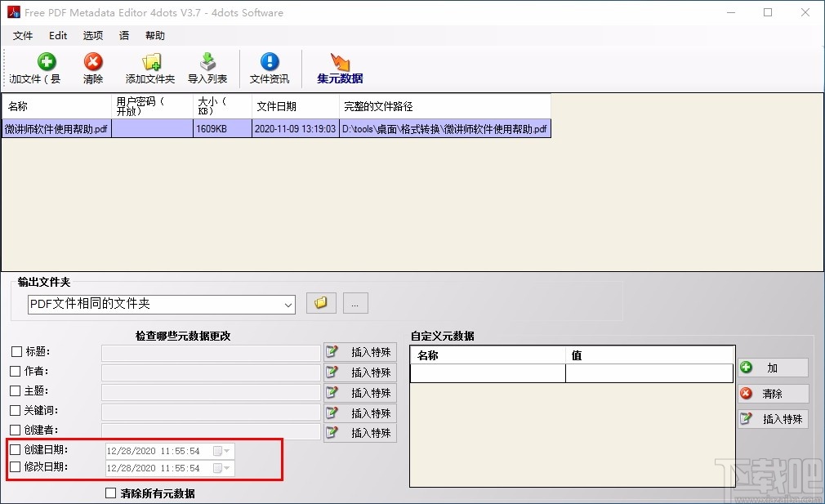
Task: Open the Edit menu
Action: [57, 35]
